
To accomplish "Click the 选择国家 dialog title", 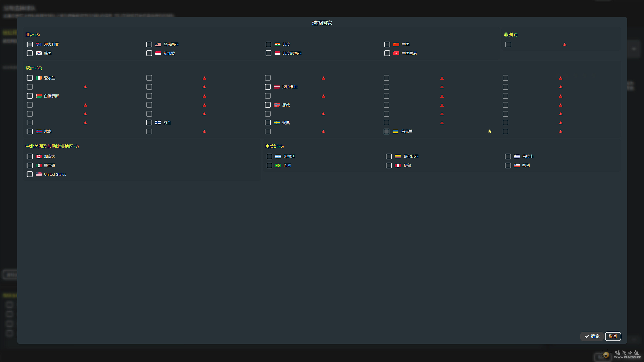I will click(x=322, y=23).
